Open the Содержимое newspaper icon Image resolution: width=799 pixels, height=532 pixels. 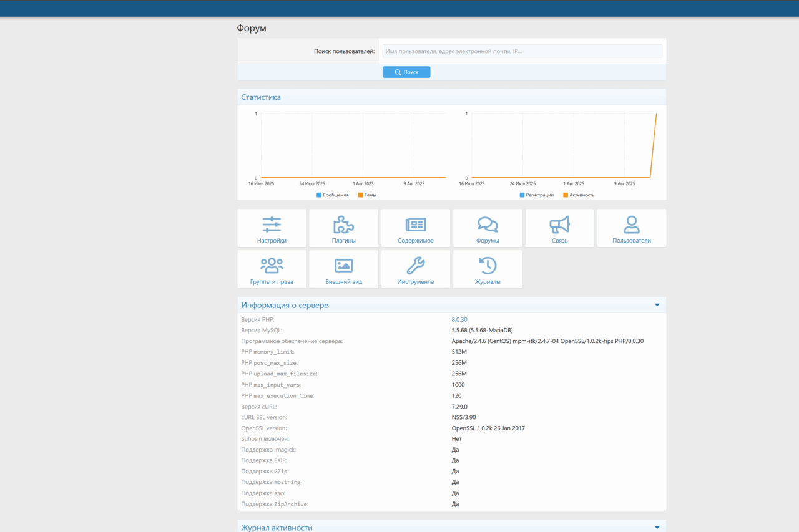(416, 225)
